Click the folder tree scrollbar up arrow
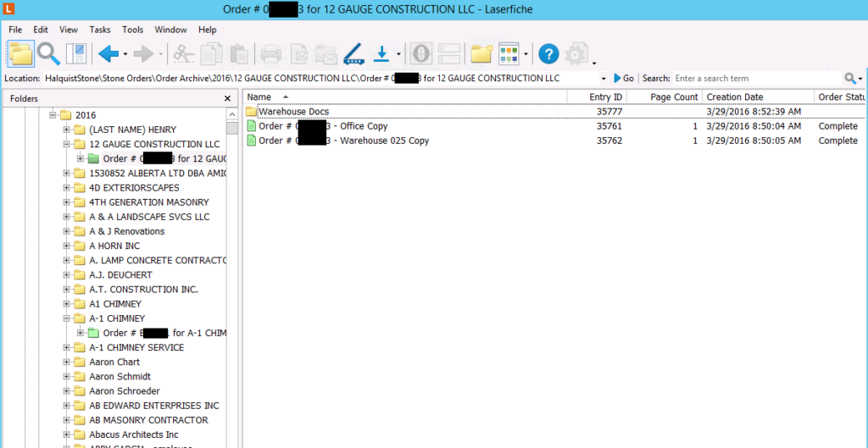This screenshot has width=868, height=448. [232, 113]
